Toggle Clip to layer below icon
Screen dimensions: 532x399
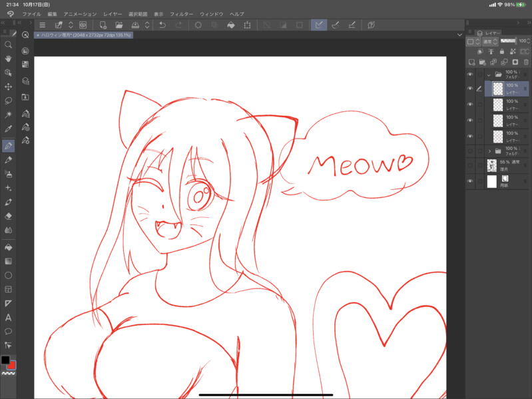pyautogui.click(x=480, y=51)
